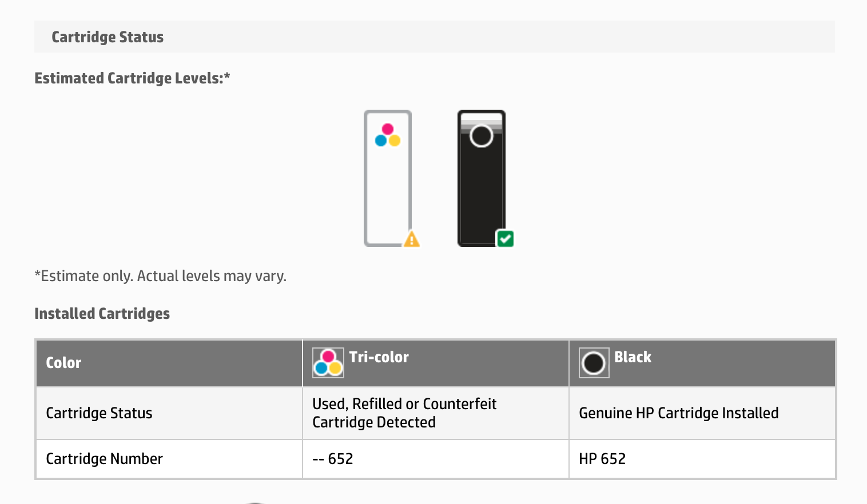Click the Black ink circle icon in table header

[594, 362]
